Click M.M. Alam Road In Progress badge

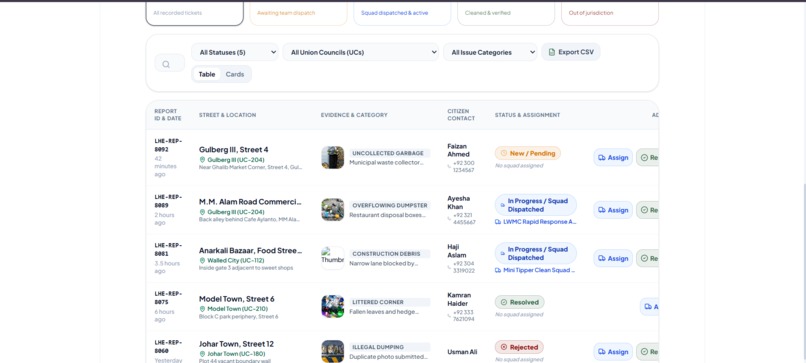tap(536, 205)
